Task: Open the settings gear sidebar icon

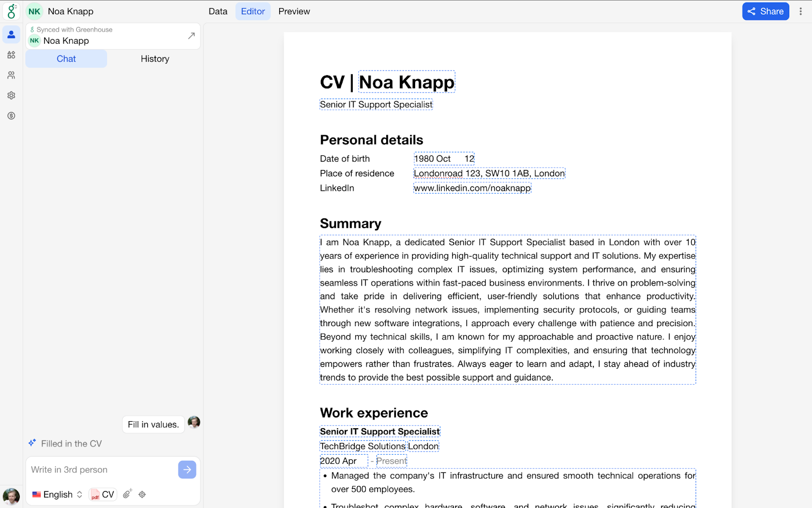Action: click(x=11, y=96)
